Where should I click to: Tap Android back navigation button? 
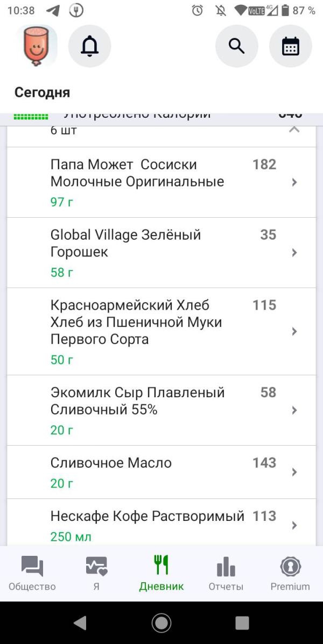coord(80,623)
